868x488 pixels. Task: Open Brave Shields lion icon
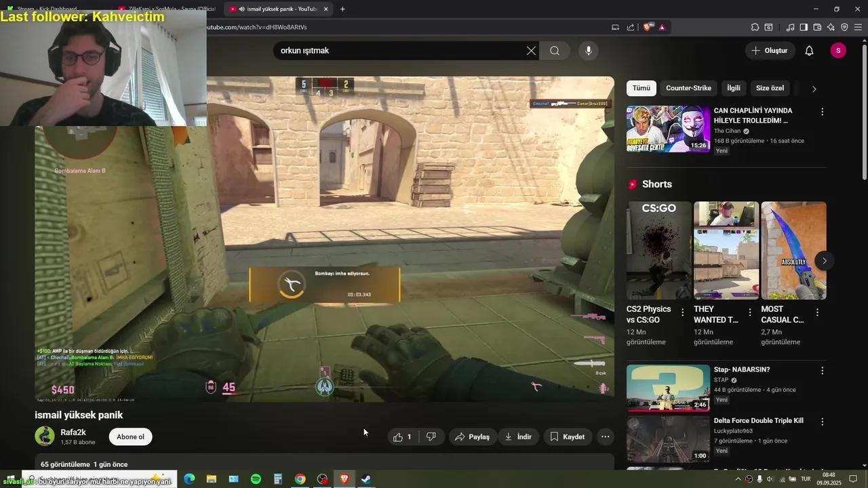(x=648, y=27)
